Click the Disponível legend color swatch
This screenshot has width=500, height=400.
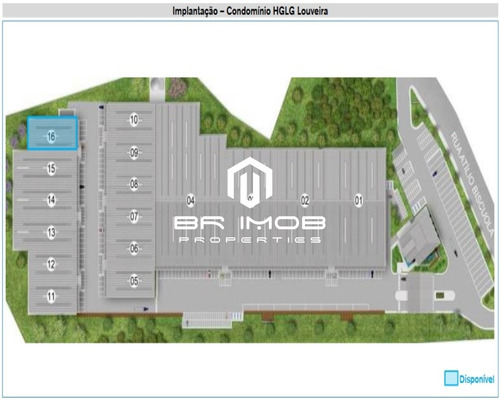[x=451, y=378]
